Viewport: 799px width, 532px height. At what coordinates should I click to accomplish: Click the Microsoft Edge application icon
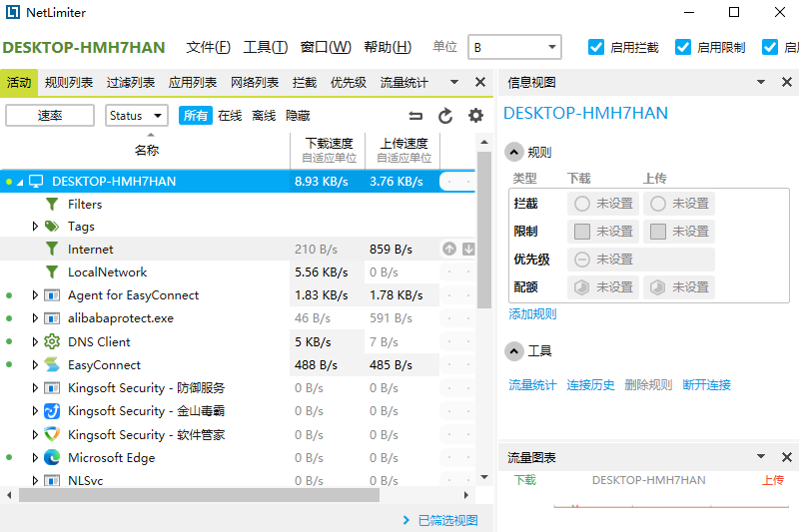[x=52, y=458]
